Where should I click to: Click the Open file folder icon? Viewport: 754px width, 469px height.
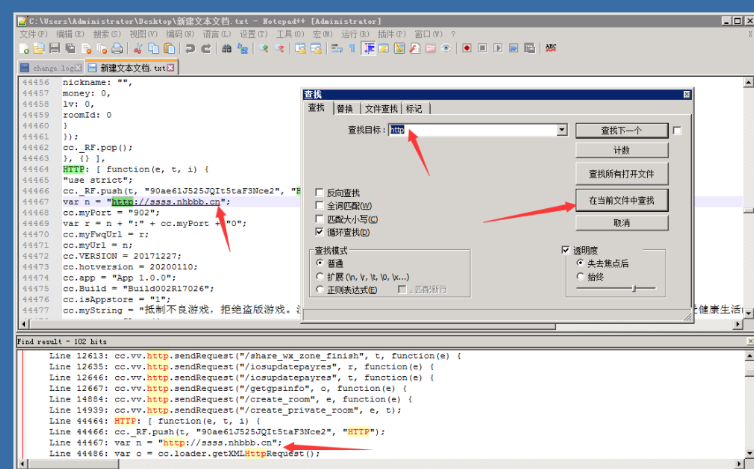point(39,48)
